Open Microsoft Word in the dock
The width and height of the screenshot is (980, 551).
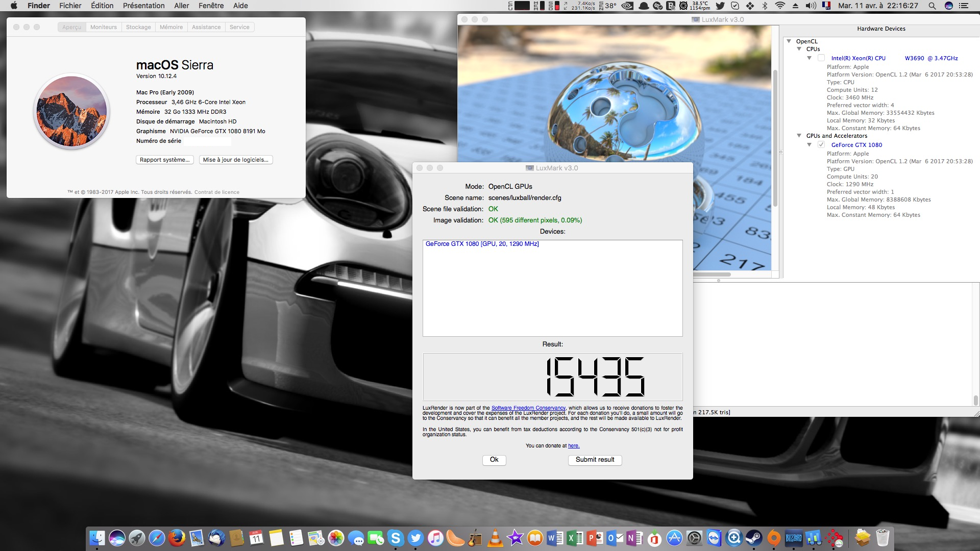[555, 538]
